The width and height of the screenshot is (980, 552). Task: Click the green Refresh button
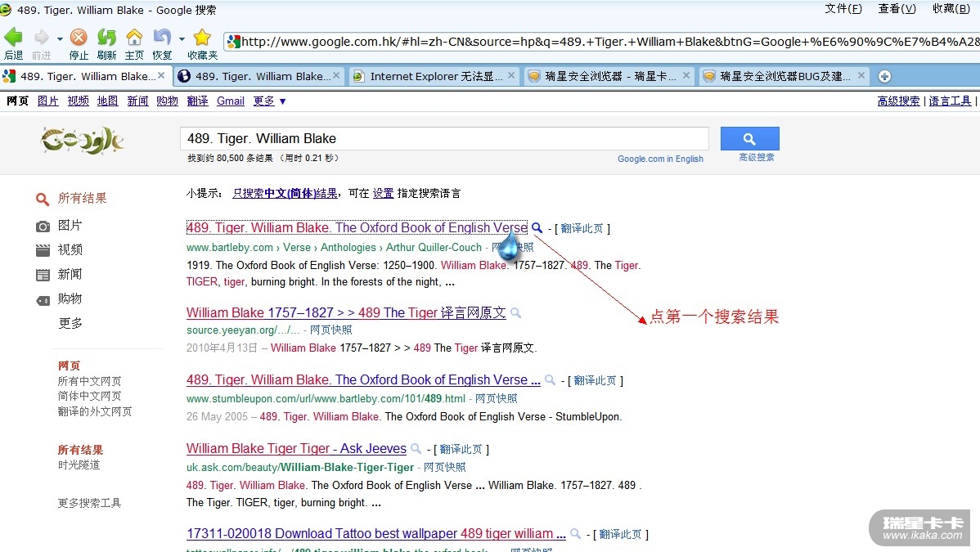coord(106,38)
